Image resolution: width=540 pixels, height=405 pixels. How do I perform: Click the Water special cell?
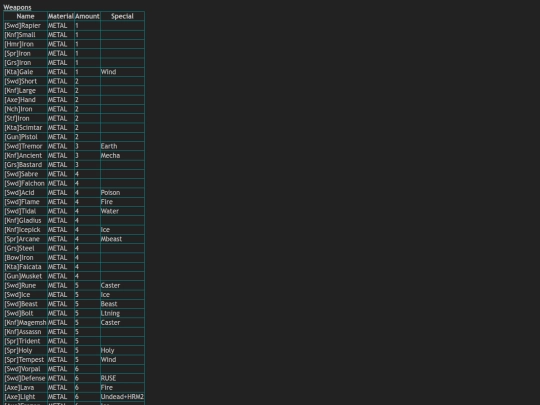coord(122,211)
